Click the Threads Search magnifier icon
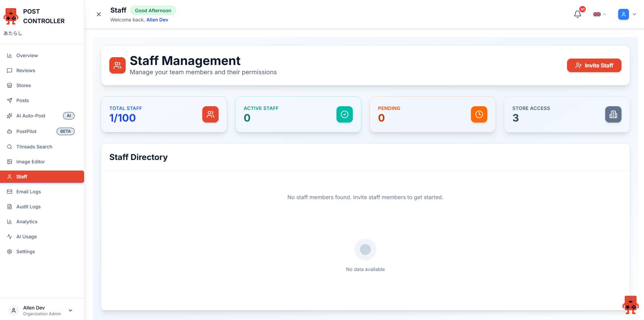This screenshot has height=320, width=644. (10, 147)
